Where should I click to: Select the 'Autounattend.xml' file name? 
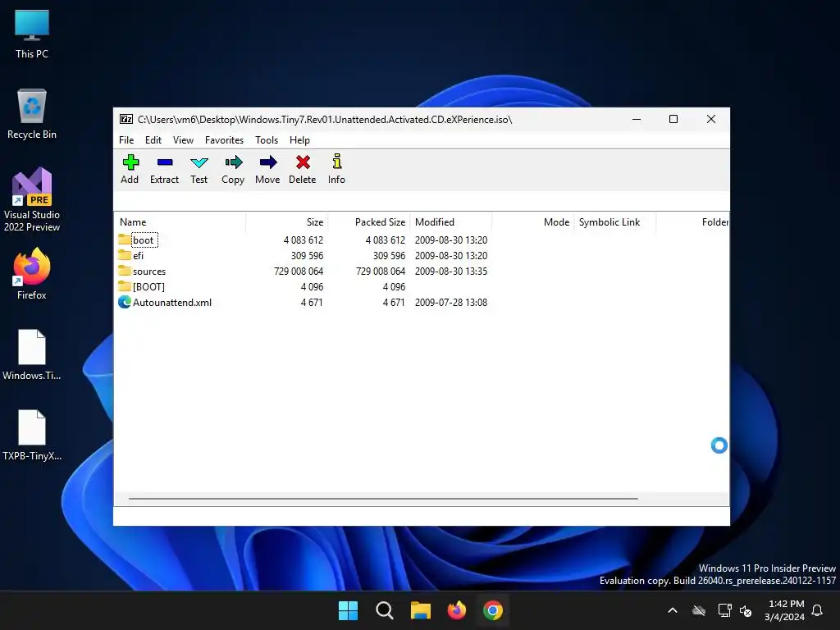pyautogui.click(x=172, y=302)
